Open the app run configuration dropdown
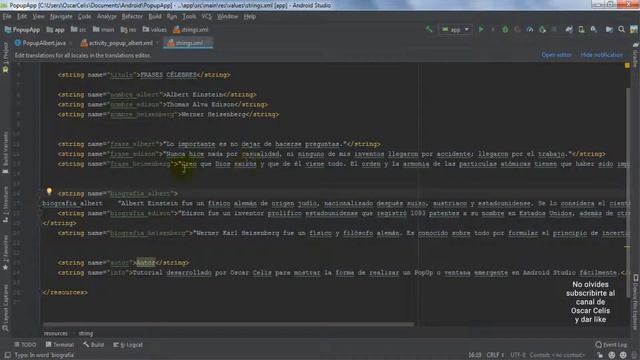 455,29
